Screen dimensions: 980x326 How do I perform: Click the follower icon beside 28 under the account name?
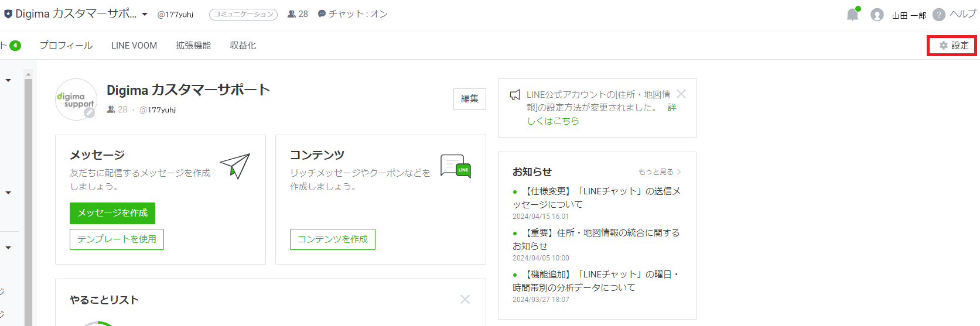pyautogui.click(x=111, y=109)
